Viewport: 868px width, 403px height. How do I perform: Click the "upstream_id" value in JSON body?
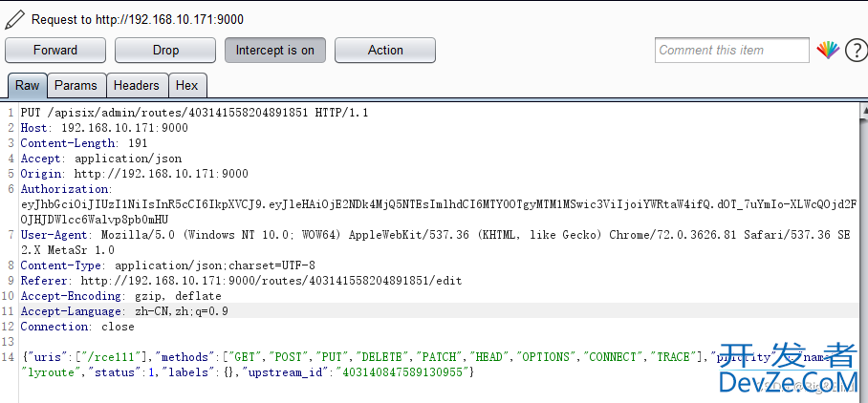[x=403, y=372]
